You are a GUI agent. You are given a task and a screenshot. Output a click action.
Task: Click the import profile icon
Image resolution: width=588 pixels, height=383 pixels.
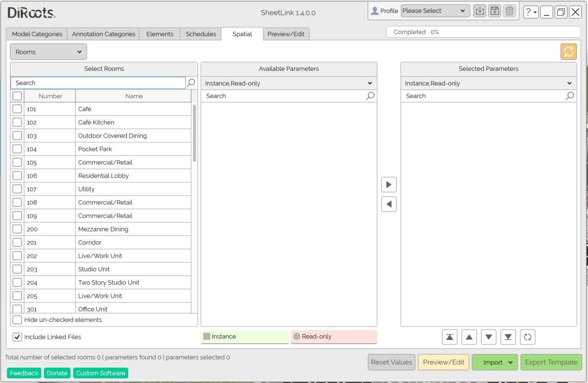(480, 11)
